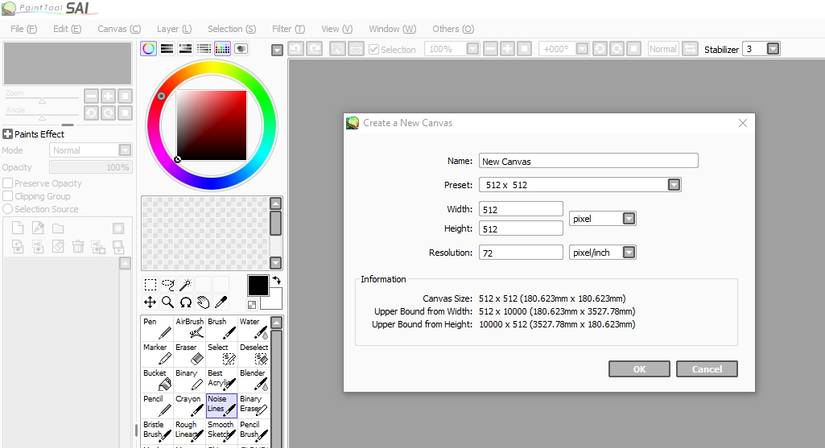Screen dimensions: 825x448
Task: Click the foreground black color swatch
Action: point(257,285)
